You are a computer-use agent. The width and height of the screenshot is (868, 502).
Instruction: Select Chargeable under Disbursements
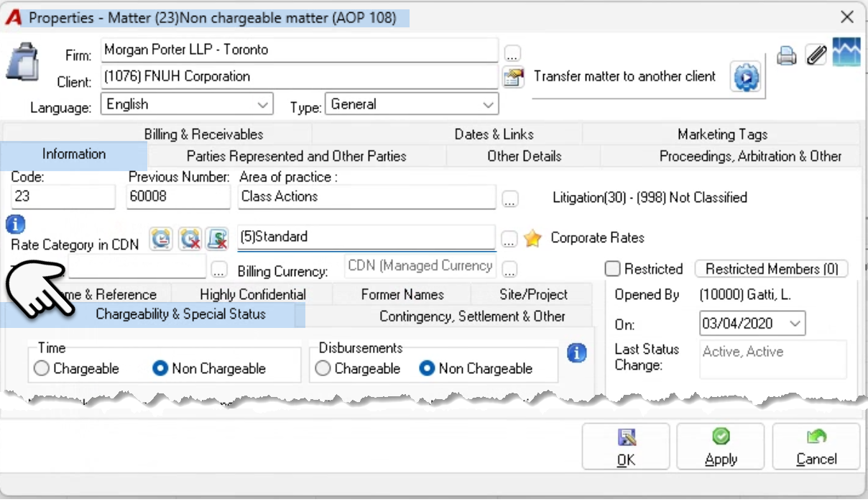(358, 369)
